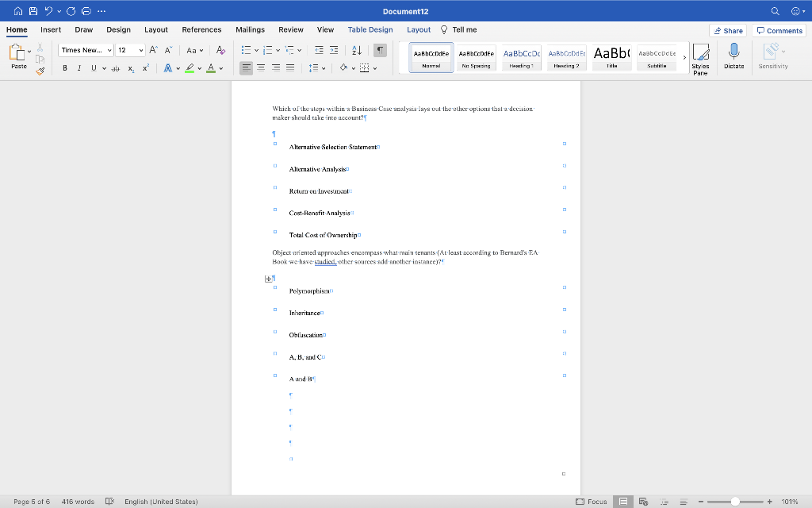Toggle the Show paragraph marks button
Viewport: 812px width, 508px height.
click(x=380, y=50)
